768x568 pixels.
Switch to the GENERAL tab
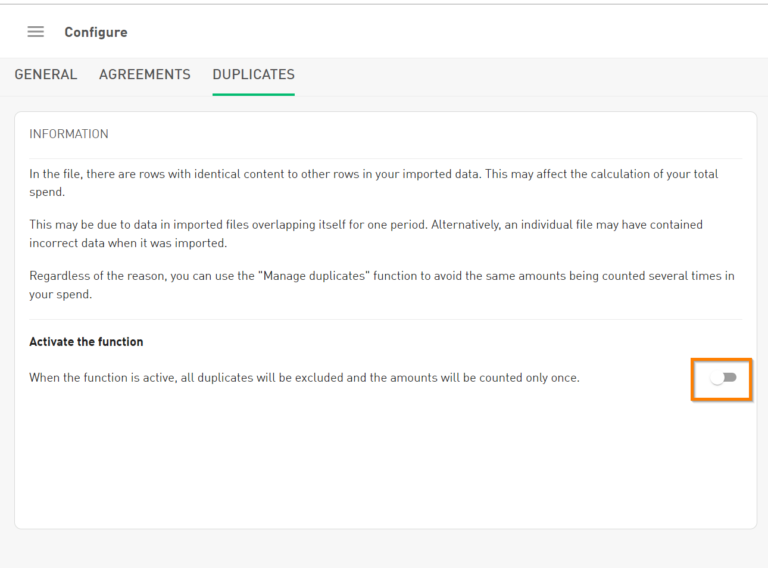46,75
